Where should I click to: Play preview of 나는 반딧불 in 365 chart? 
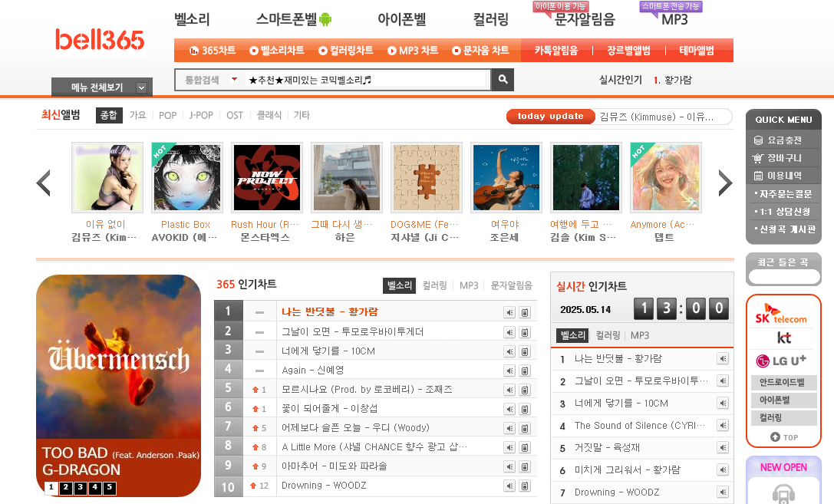(x=509, y=313)
